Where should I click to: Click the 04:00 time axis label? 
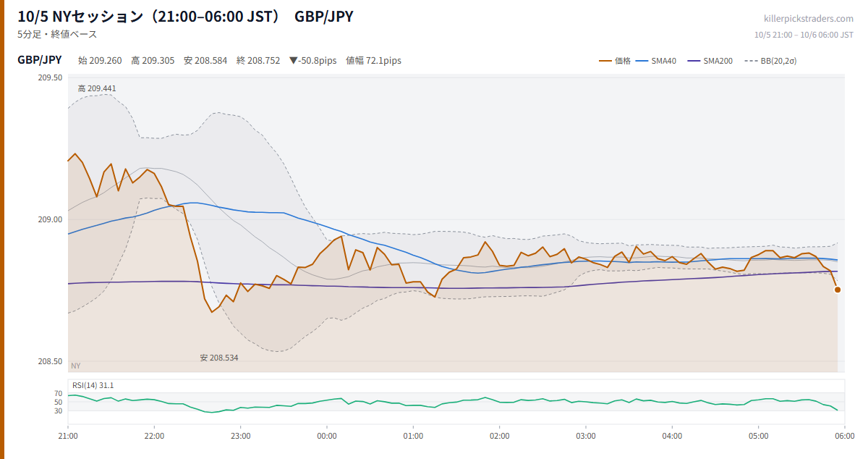pos(672,436)
